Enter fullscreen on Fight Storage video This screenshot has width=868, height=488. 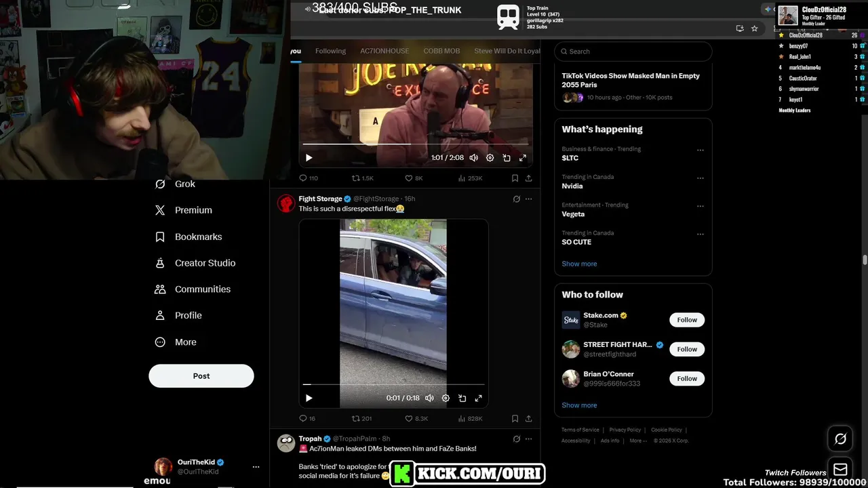478,399
